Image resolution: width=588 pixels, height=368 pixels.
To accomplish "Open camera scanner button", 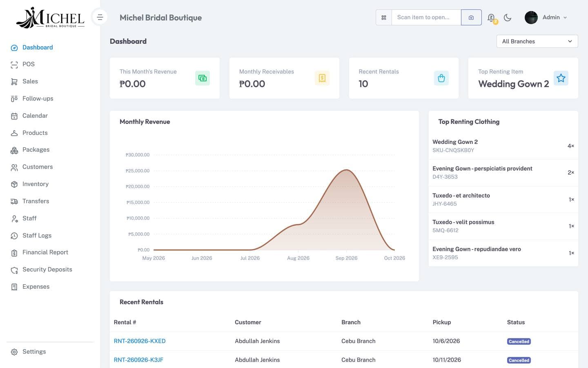I will click(x=471, y=18).
